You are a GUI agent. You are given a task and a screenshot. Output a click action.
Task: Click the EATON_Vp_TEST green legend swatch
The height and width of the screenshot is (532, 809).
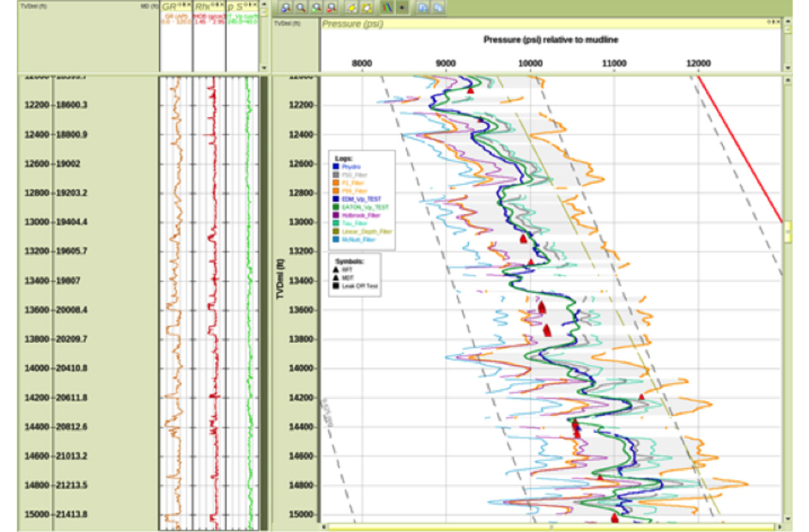(x=336, y=206)
